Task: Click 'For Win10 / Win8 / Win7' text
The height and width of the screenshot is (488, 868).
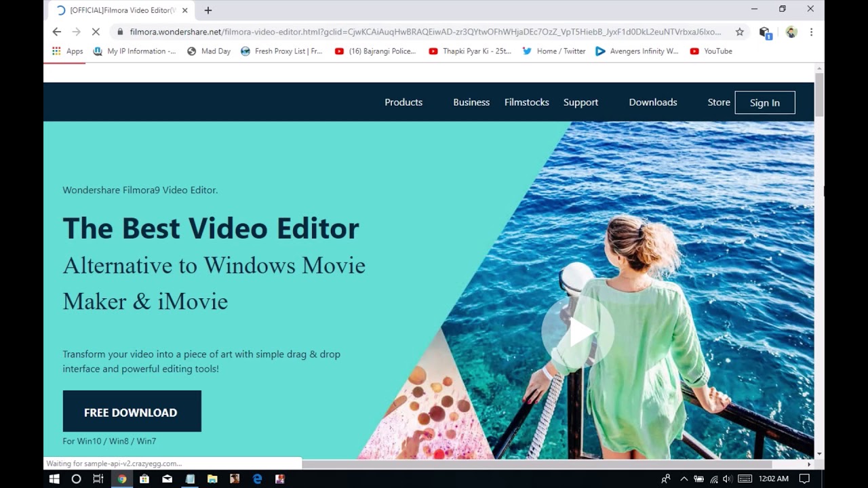Action: coord(109,441)
